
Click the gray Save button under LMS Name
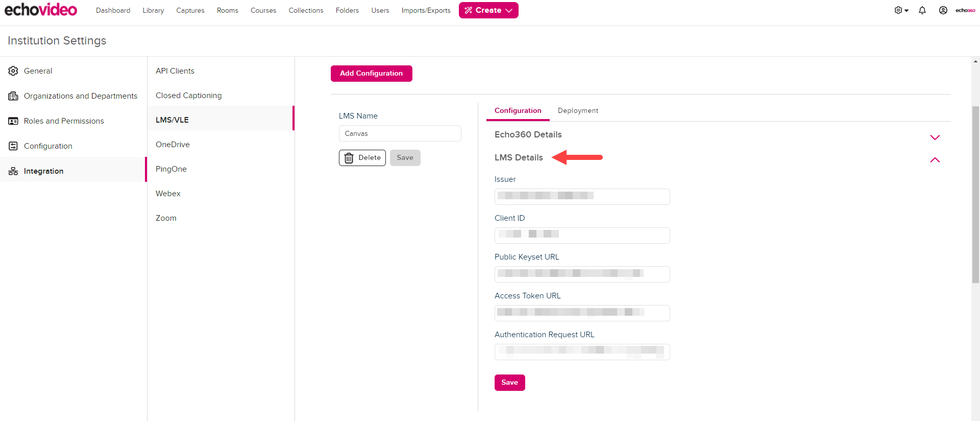pos(405,158)
